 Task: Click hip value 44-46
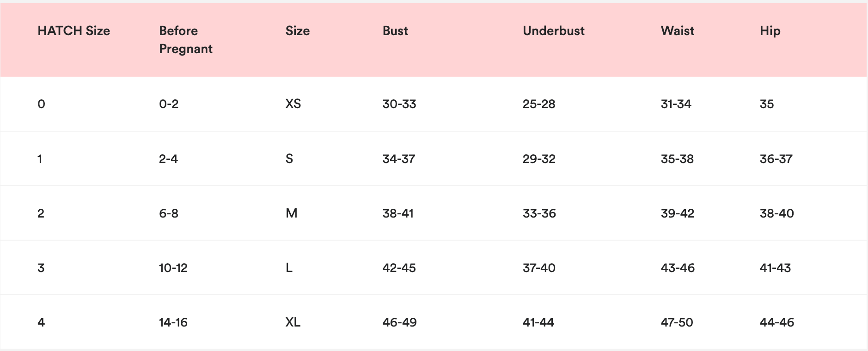pyautogui.click(x=777, y=322)
